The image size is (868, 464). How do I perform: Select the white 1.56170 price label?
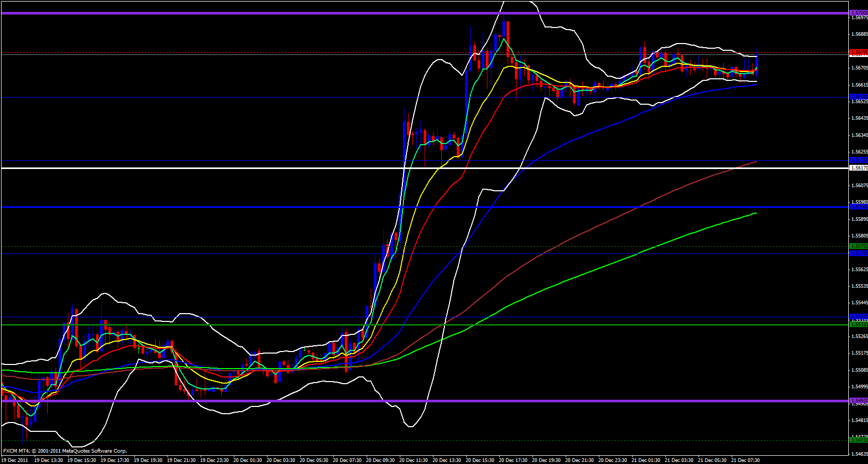[858, 168]
